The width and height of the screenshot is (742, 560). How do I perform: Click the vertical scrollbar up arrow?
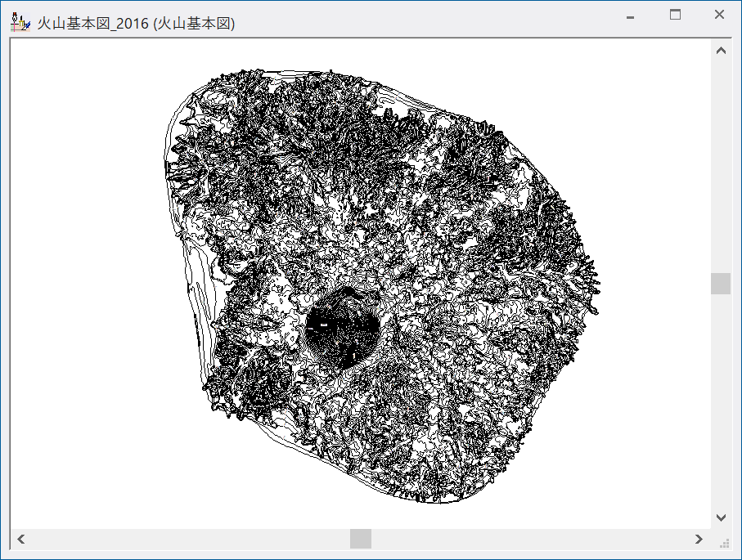tap(721, 51)
